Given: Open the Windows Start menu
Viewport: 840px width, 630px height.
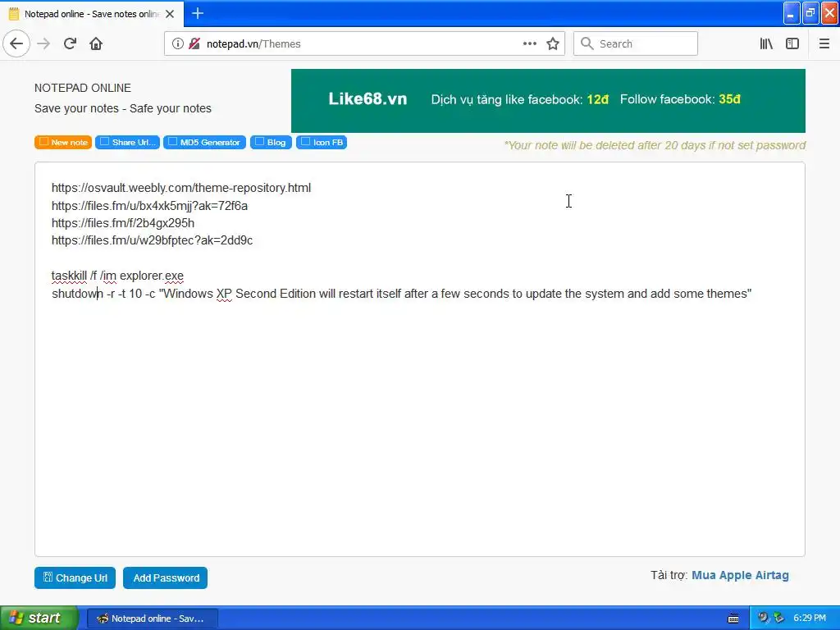Looking at the screenshot, I should (39, 618).
